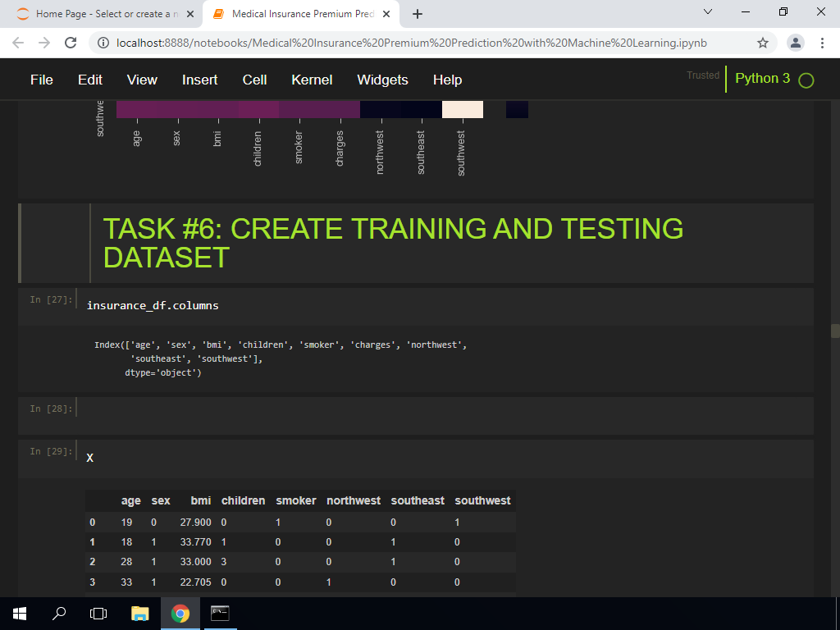
Task: Open the File menu
Action: pyautogui.click(x=42, y=80)
